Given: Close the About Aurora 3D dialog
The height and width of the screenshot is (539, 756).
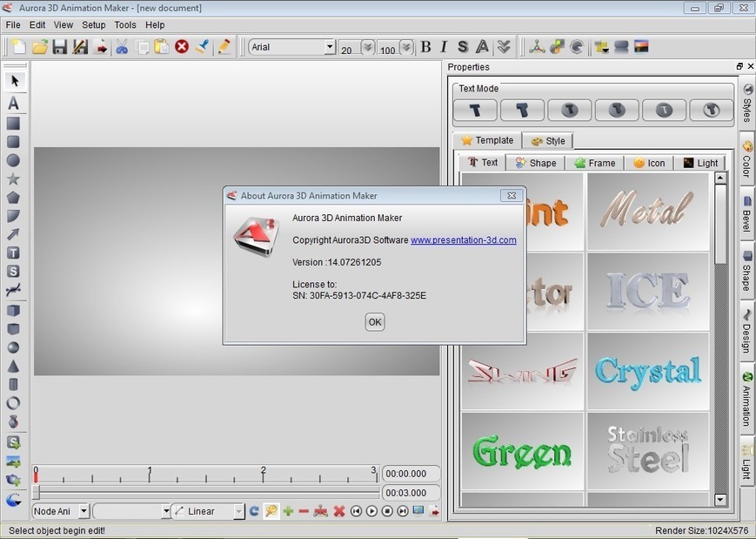Looking at the screenshot, I should (x=512, y=195).
